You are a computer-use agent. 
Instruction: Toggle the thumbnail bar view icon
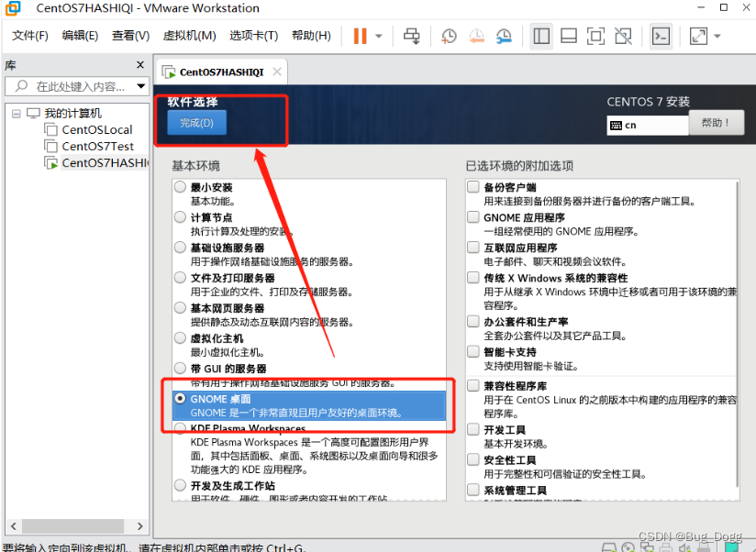coord(569,36)
